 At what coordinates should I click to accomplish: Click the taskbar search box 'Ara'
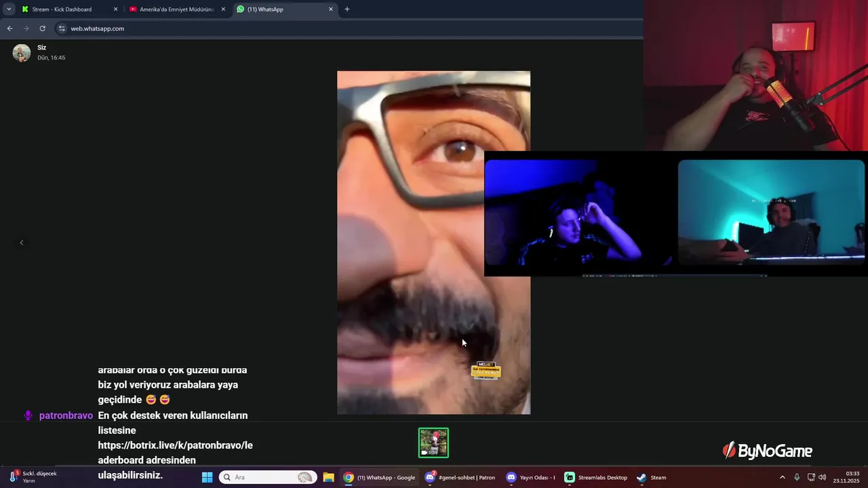click(268, 477)
